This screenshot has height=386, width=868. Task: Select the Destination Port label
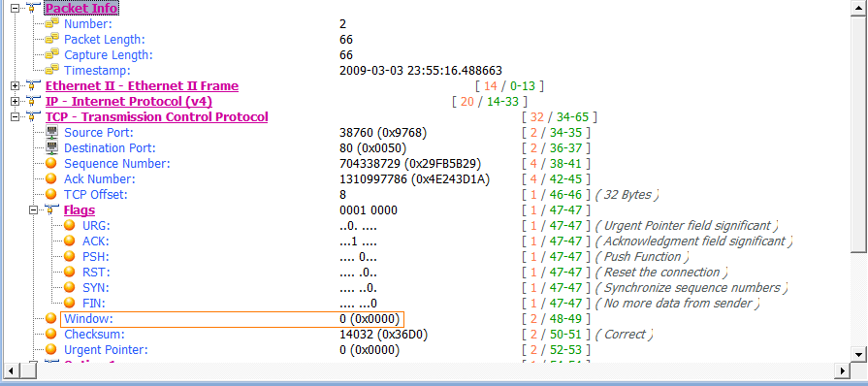coord(111,147)
